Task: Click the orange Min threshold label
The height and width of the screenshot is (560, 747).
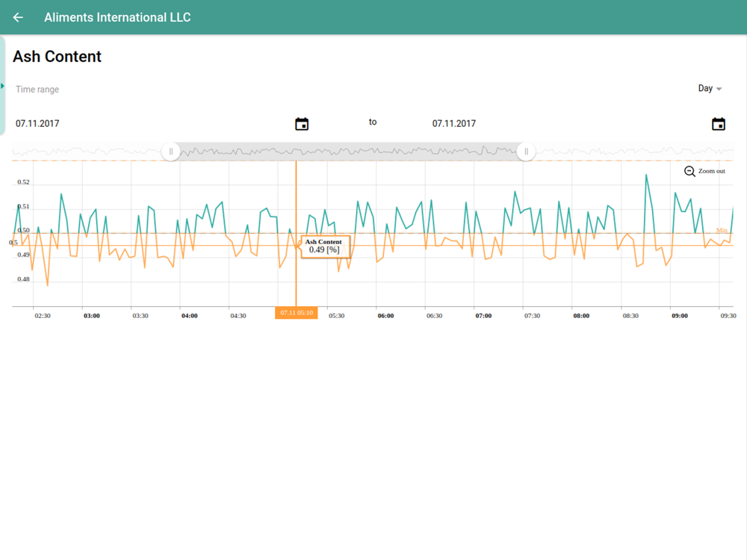Action: [722, 231]
